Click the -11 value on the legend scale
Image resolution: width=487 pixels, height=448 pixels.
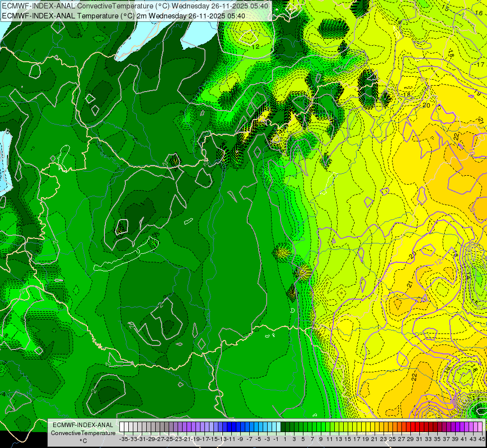[231, 439]
